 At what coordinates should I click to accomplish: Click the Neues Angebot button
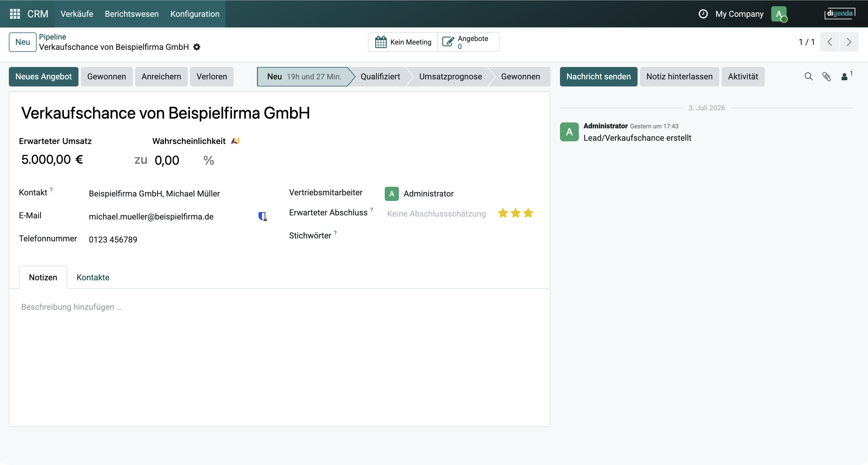coord(43,76)
